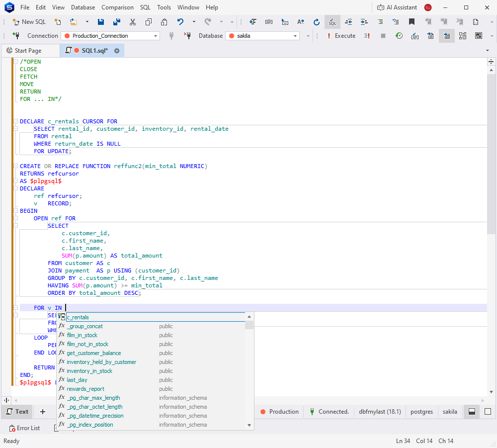Screen dimensions: 497x448
Task: Toggle the SQL syntax check button
Action: coord(332,22)
